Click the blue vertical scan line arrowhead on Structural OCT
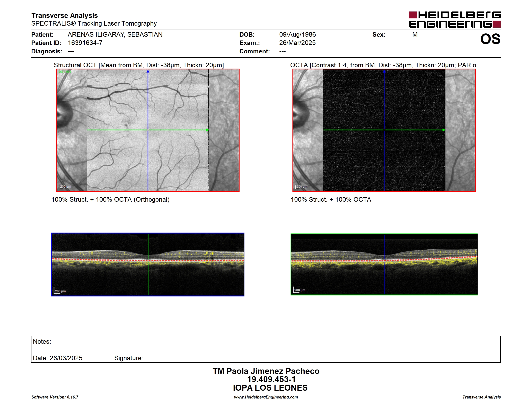This screenshot has width=532, height=411. (148, 71)
